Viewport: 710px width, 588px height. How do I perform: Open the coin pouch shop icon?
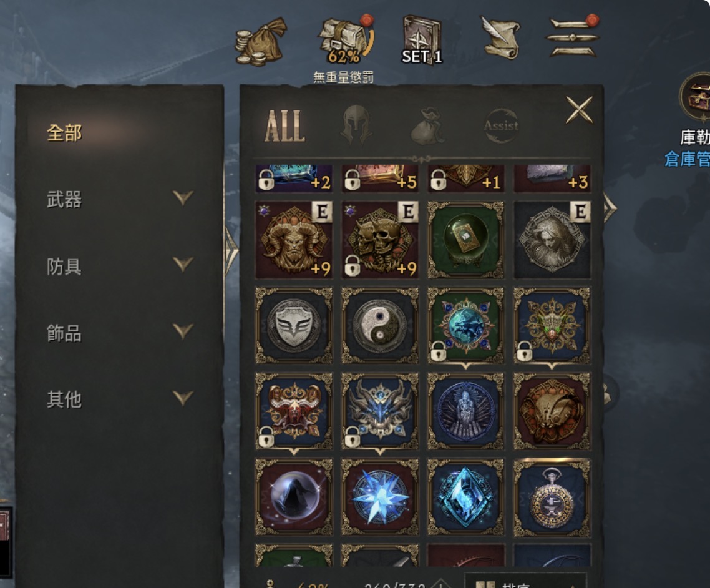click(261, 42)
